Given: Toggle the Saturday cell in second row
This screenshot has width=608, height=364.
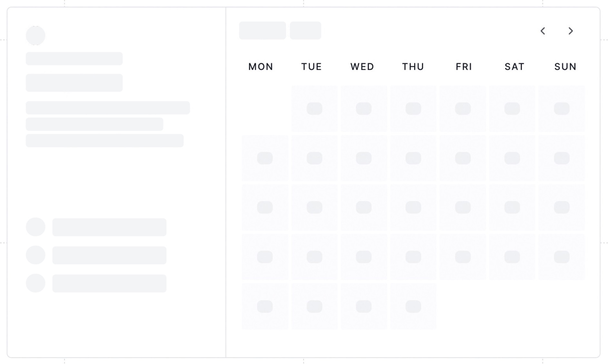Looking at the screenshot, I should point(512,158).
